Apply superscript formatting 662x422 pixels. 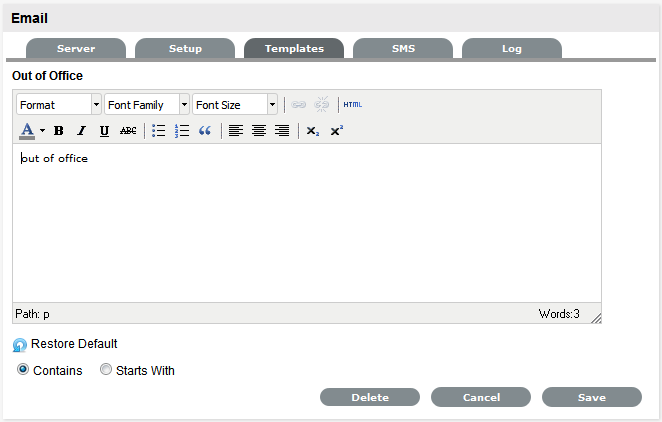336,131
